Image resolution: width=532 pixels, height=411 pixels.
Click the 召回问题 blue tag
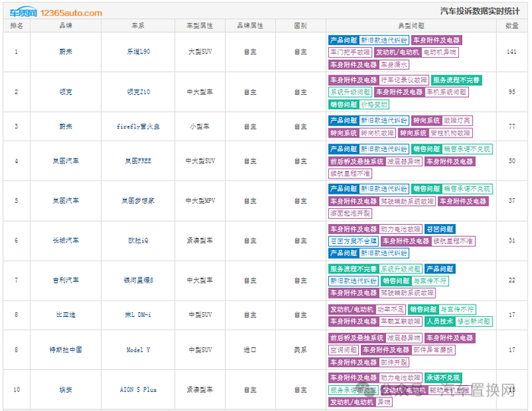coord(440,229)
